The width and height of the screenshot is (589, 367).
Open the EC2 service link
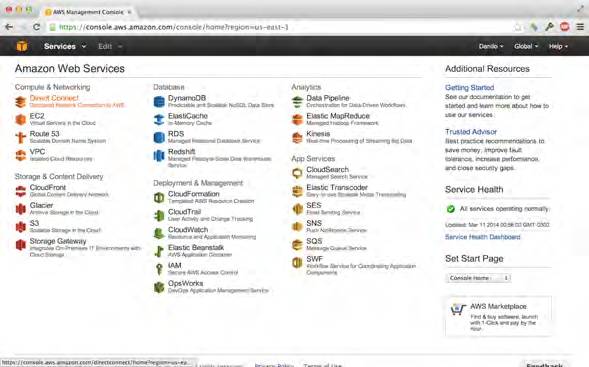37,116
